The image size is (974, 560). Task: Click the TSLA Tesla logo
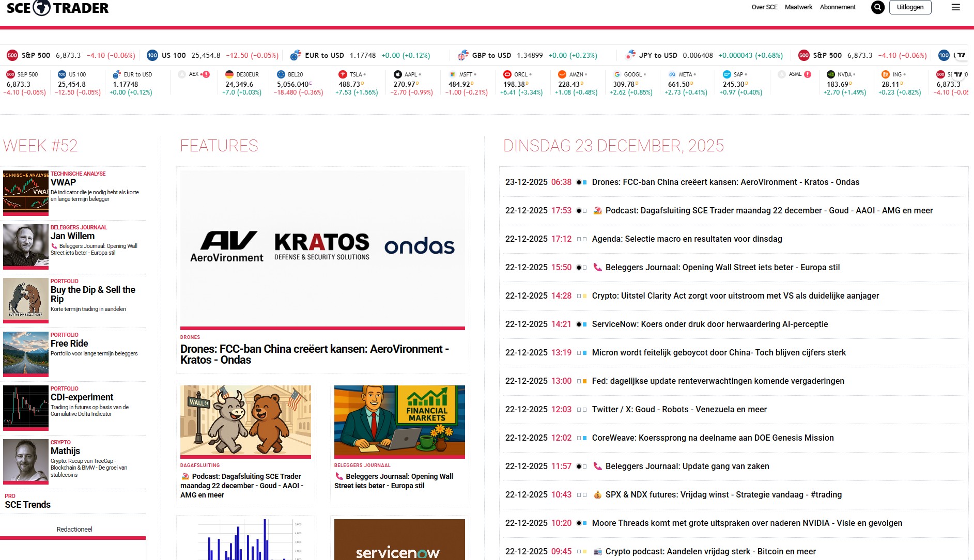[x=343, y=74]
